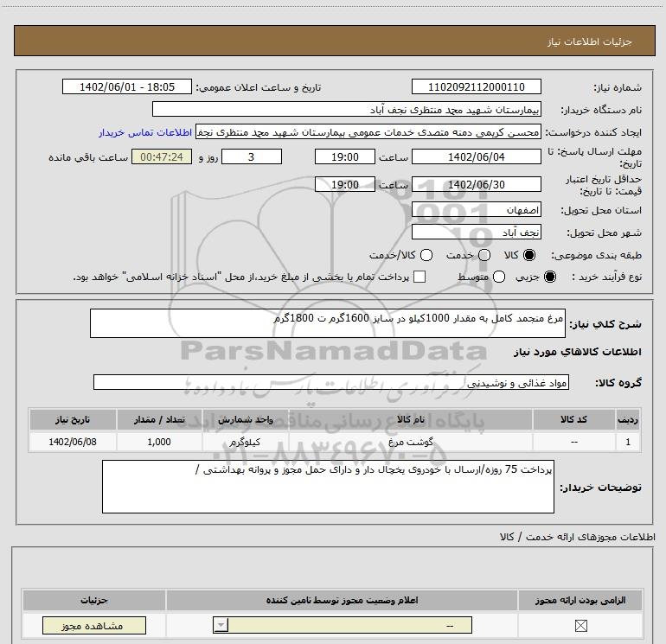Screen dimensions: 666x644
Task: Click the ردیف column header
Action: click(x=628, y=419)
